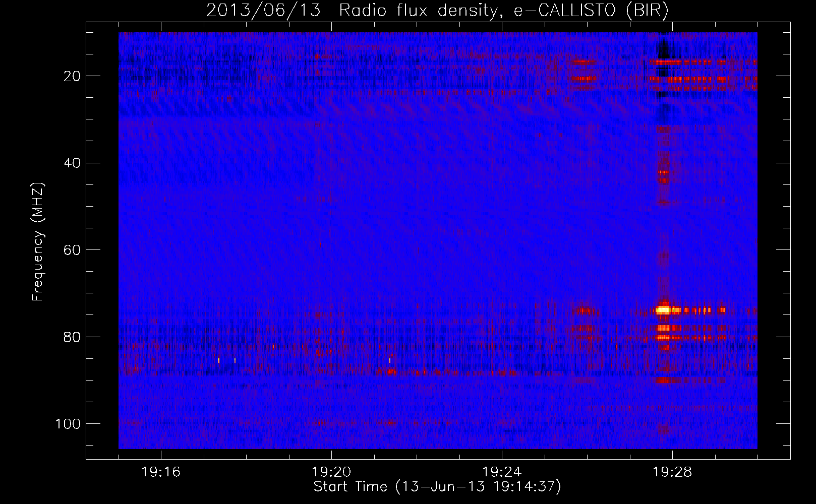Click the 20 frequency tick label

tap(73, 76)
